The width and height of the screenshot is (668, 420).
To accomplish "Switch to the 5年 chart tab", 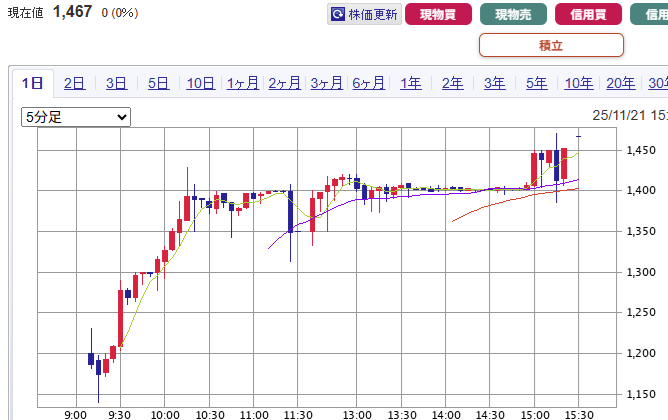I will pos(537,83).
